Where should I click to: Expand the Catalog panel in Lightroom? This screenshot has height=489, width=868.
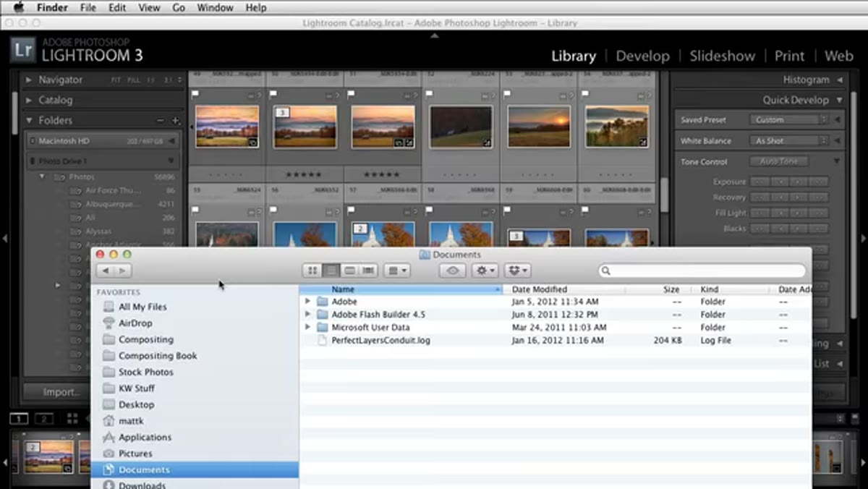pos(29,101)
